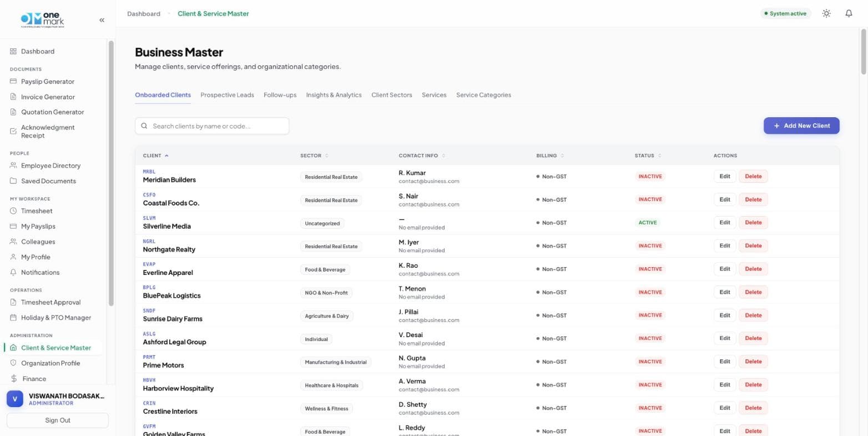Click the My Payslips card icon
This screenshot has width=868, height=436.
tap(13, 226)
